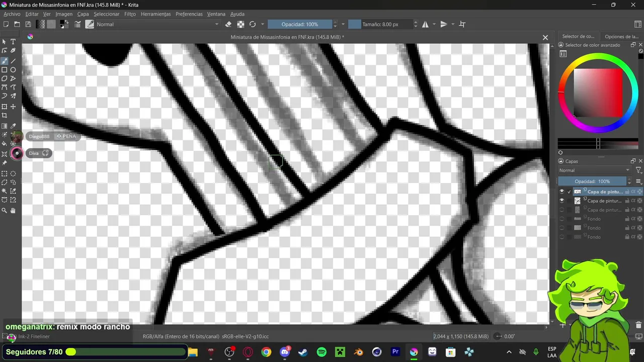This screenshot has height=362, width=644.
Task: Open the Herramientas menu
Action: (x=155, y=14)
